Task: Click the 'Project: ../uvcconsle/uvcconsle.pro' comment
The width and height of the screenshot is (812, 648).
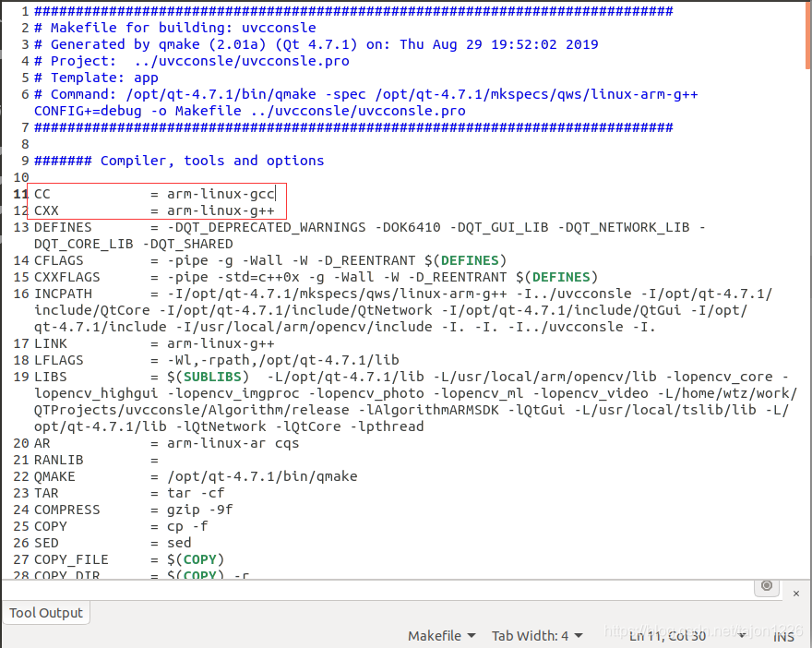Action: (192, 61)
